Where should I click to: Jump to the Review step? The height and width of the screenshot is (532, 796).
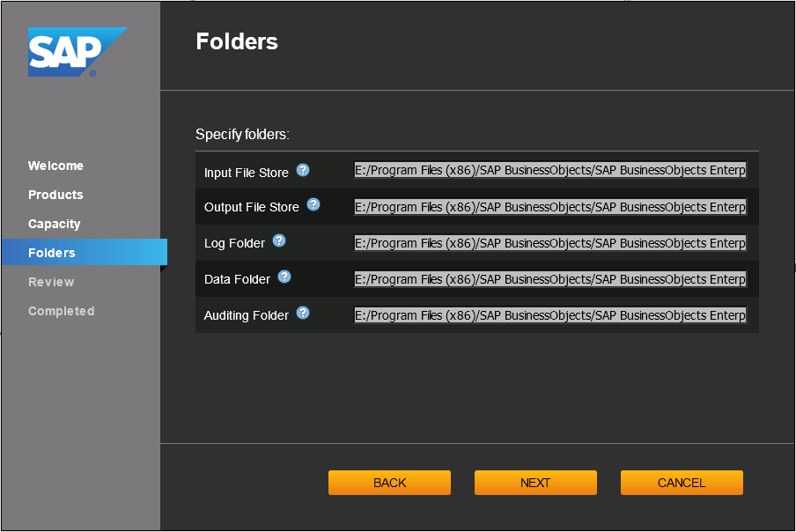click(x=51, y=282)
